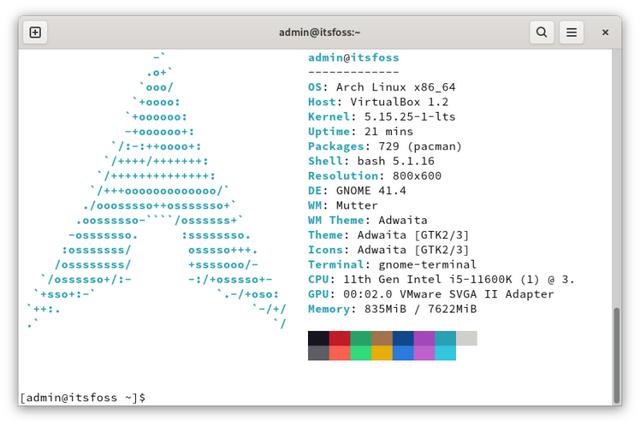
Task: Click the GPU line 'VMware SVGA II Adapter'
Action: click(x=431, y=294)
